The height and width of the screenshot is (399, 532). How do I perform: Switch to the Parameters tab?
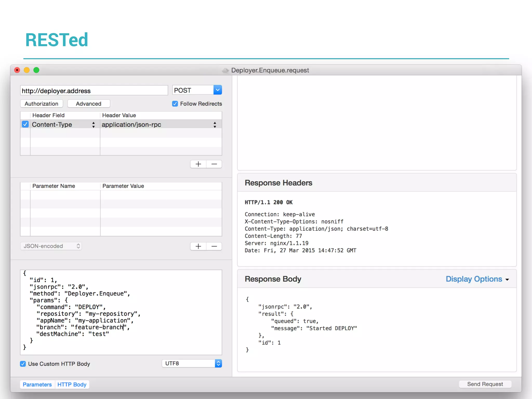point(37,384)
